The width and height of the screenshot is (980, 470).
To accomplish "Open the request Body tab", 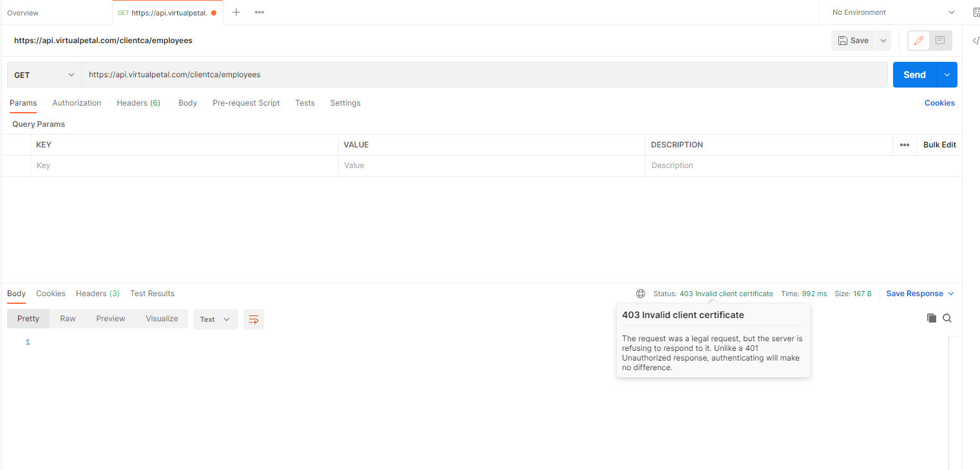I will pyautogui.click(x=187, y=103).
